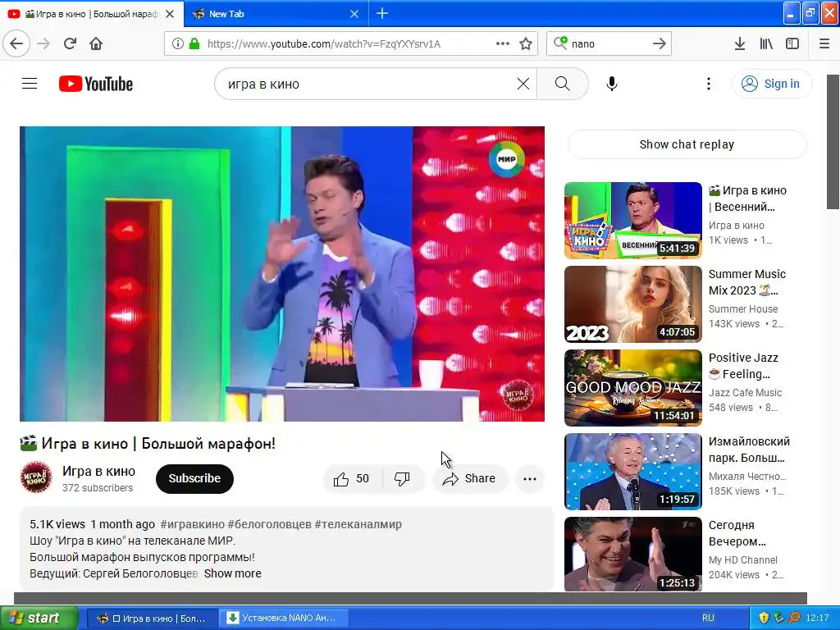Like the video with thumbs up
Screen dimensions: 840x630
(x=352, y=478)
